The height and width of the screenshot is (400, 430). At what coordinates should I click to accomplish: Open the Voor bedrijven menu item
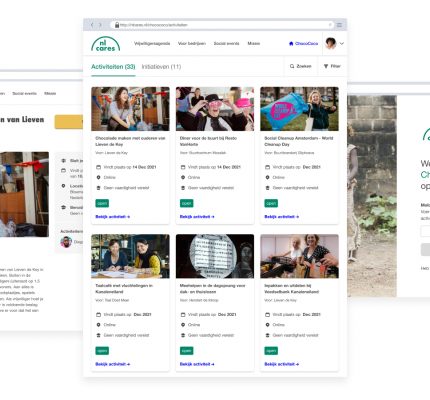click(x=192, y=44)
